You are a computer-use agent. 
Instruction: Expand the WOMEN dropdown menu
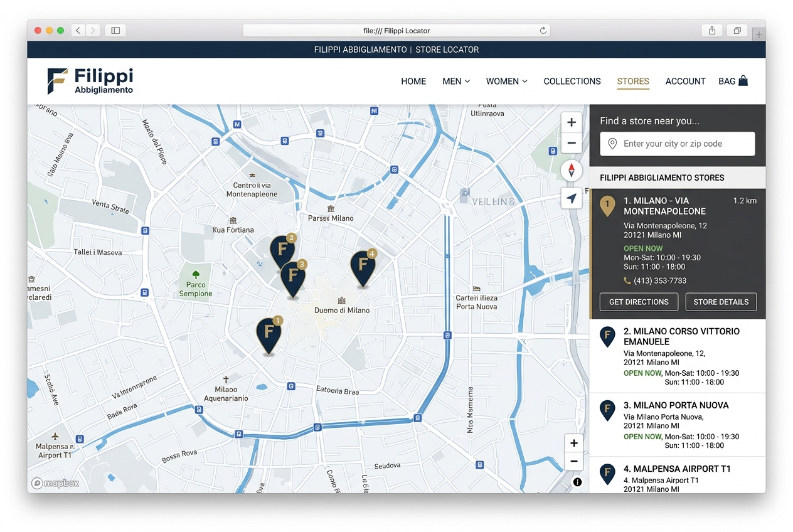click(507, 81)
